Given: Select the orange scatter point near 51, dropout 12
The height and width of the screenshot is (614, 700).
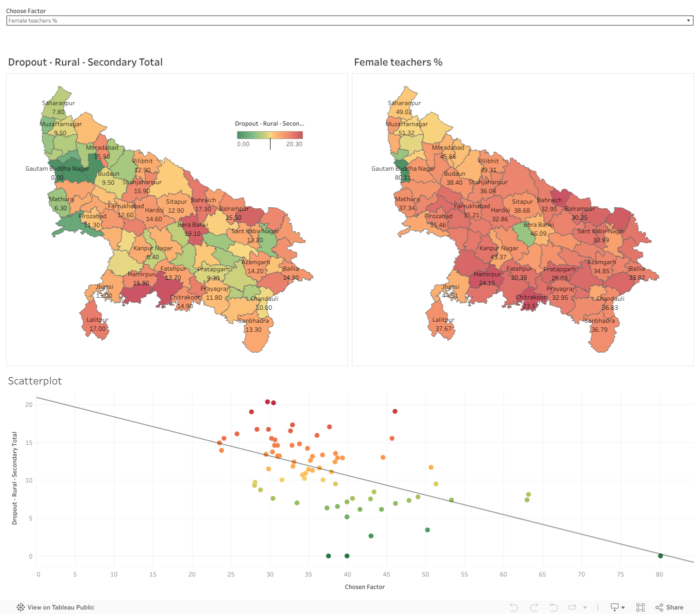Looking at the screenshot, I should [x=431, y=467].
